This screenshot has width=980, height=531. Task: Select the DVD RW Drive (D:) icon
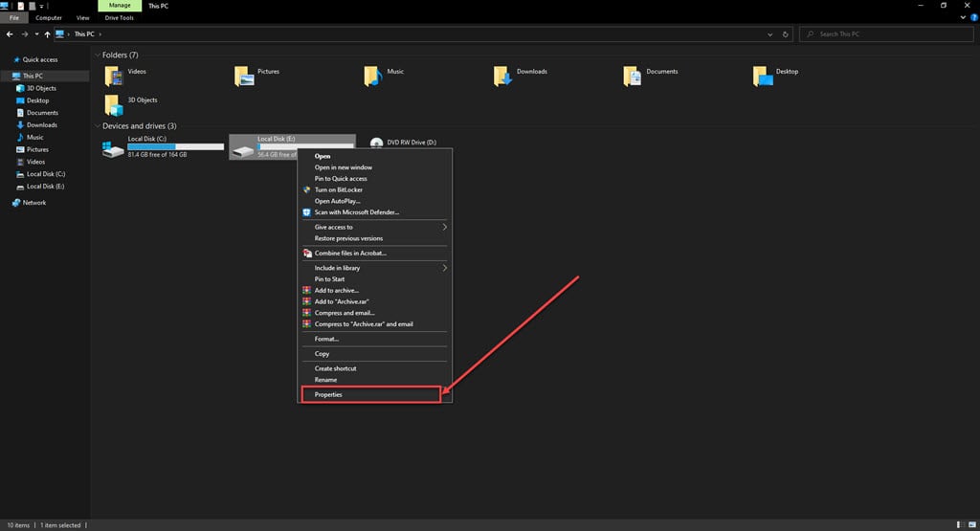[376, 144]
